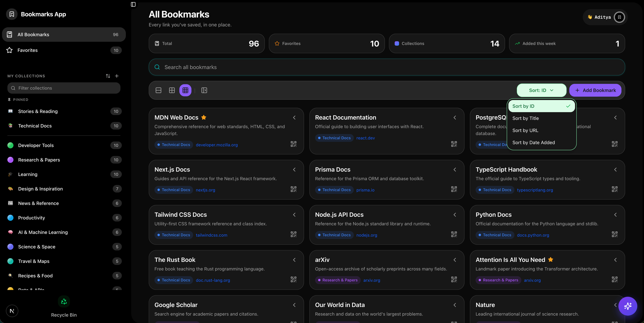Expand the Node.js API Docs card chevron
The image size is (644, 323).
[455, 215]
